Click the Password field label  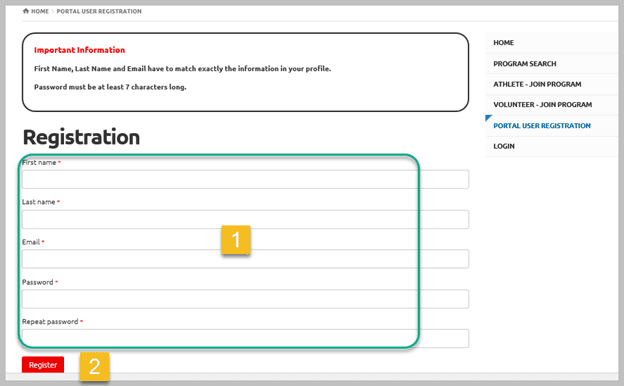(x=38, y=282)
